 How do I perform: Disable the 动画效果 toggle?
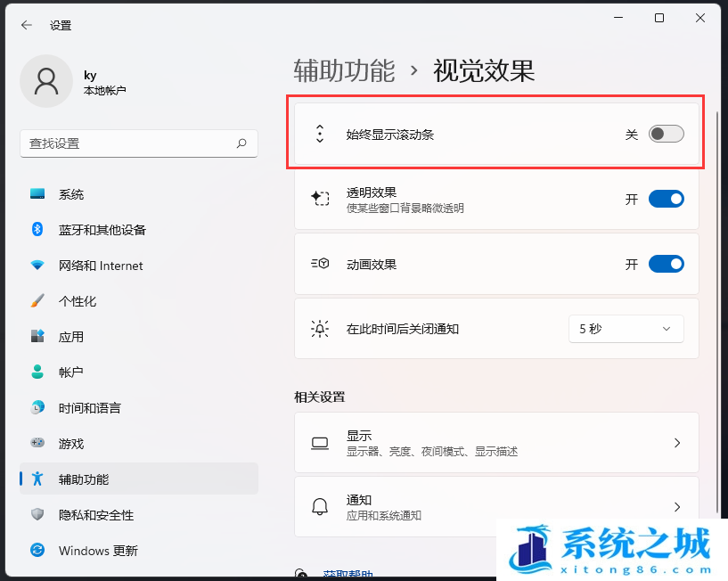(666, 264)
